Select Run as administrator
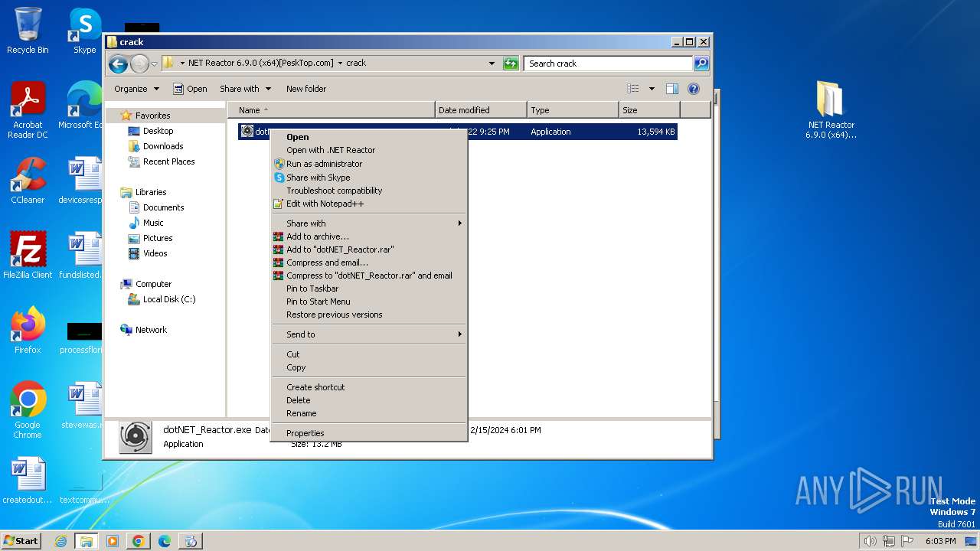 click(369, 164)
